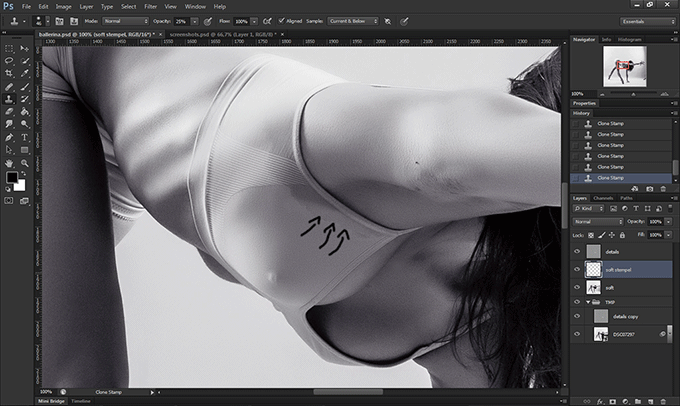Select the Dodge tool
Viewport: 680px width, 406px height.
[x=25, y=124]
